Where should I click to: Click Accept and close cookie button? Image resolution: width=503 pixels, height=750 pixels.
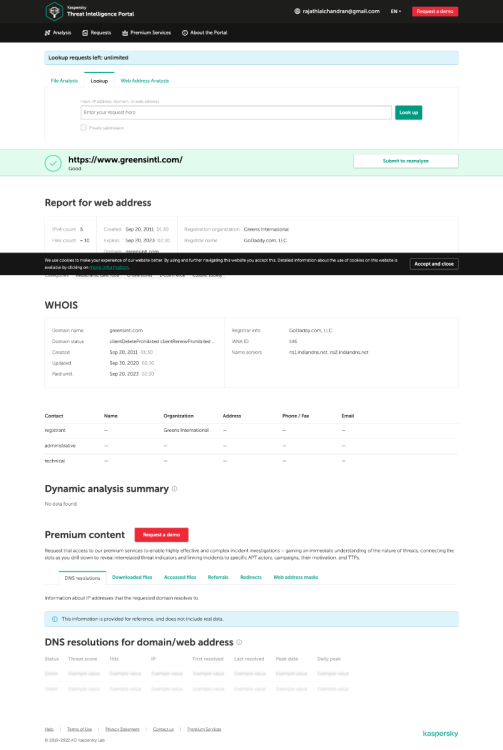coord(434,264)
